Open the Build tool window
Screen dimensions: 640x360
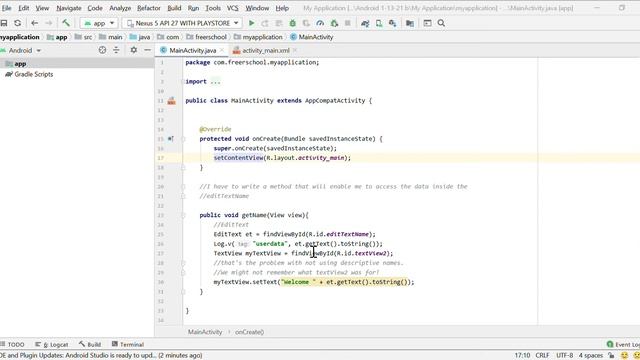[90, 344]
